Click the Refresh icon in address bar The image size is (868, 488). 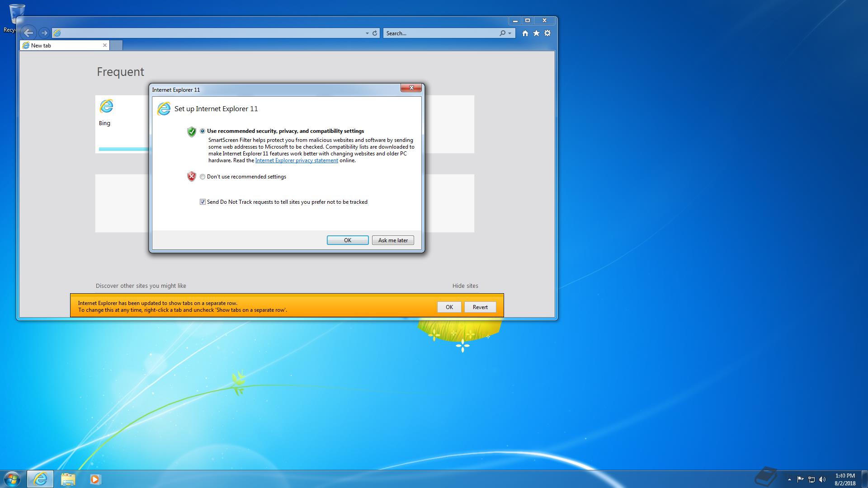click(x=375, y=33)
